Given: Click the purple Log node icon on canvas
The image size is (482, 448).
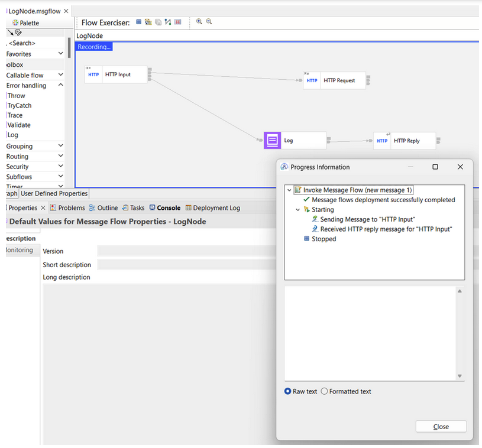Looking at the screenshot, I should [x=273, y=141].
